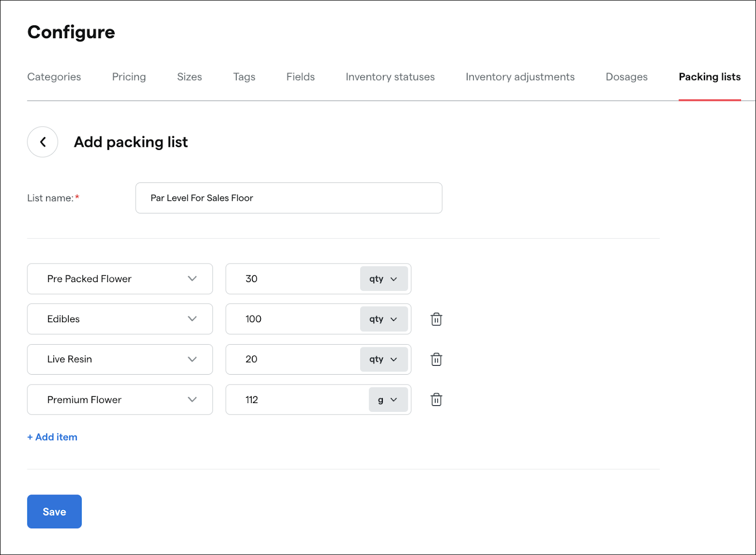Switch Premium Flower unit from grams
Screen dimensions: 756x555
coord(388,399)
